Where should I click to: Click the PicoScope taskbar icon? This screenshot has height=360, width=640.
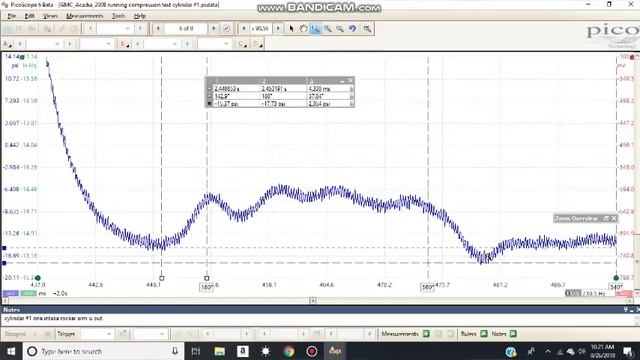[335, 351]
